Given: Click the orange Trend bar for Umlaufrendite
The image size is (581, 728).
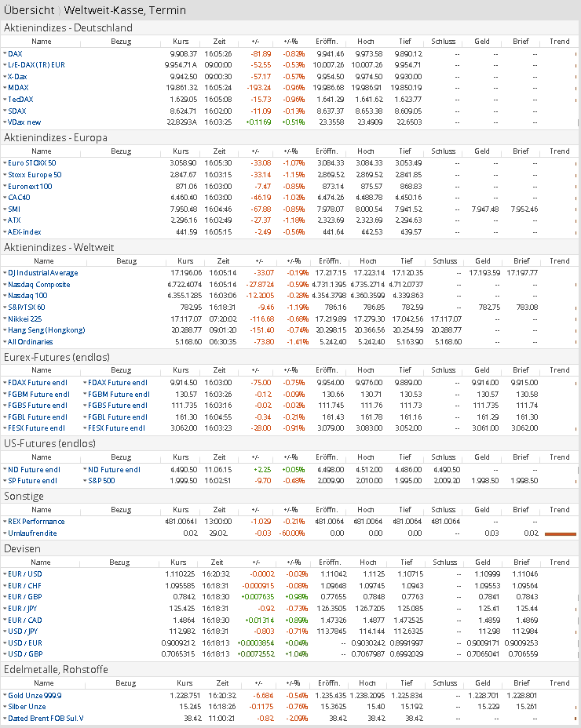Looking at the screenshot, I should (560, 533).
